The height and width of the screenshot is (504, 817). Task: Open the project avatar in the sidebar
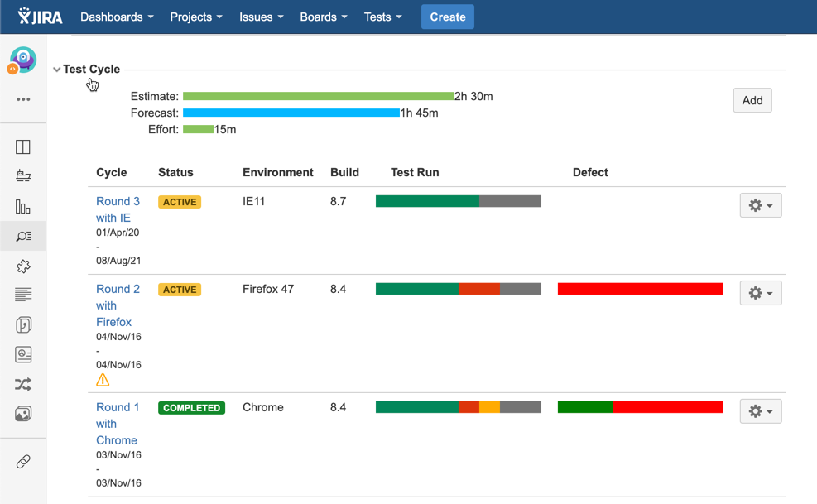23,60
